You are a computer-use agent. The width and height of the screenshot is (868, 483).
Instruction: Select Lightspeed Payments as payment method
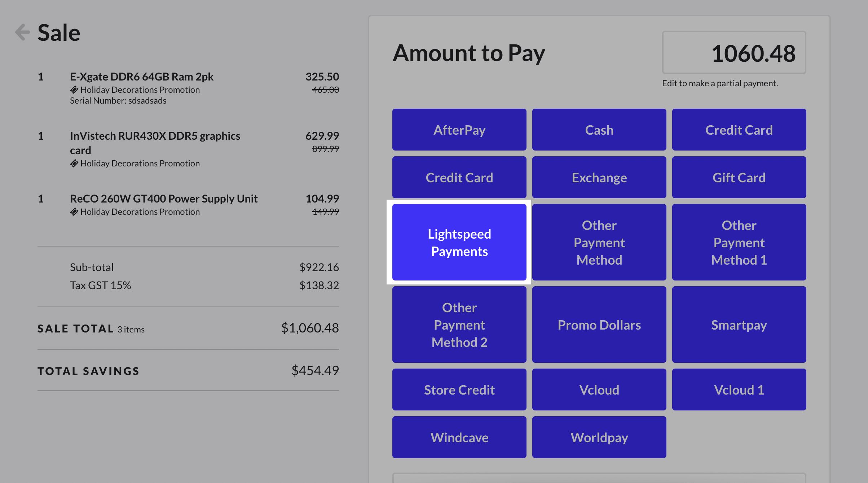coord(459,242)
